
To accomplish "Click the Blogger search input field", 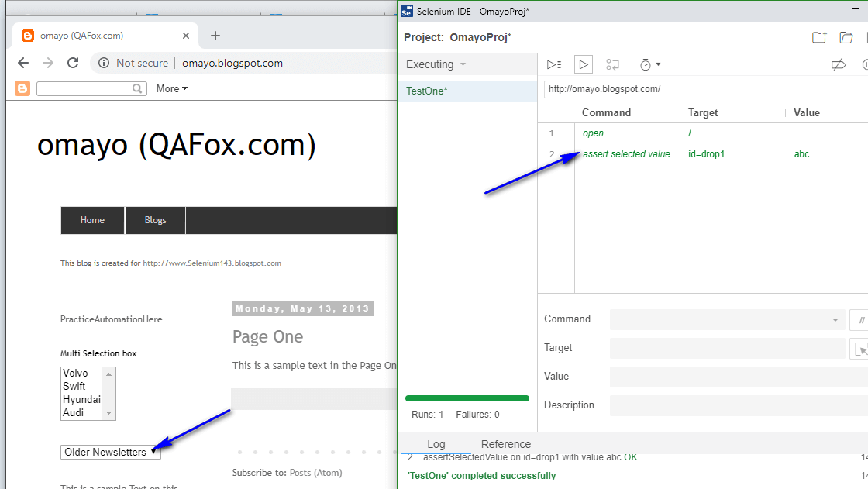I will coord(84,88).
